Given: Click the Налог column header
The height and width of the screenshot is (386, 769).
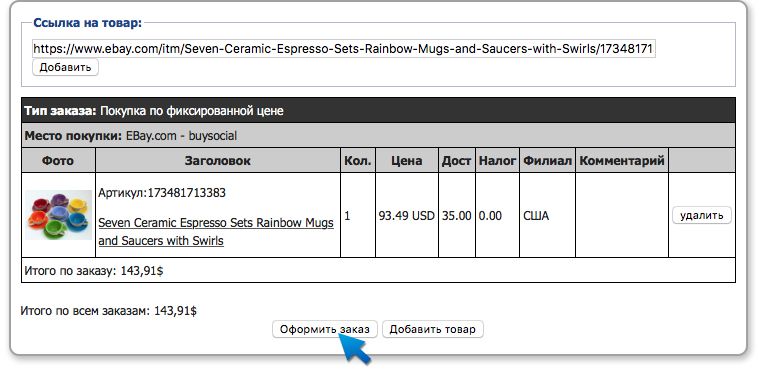Looking at the screenshot, I should point(497,160).
